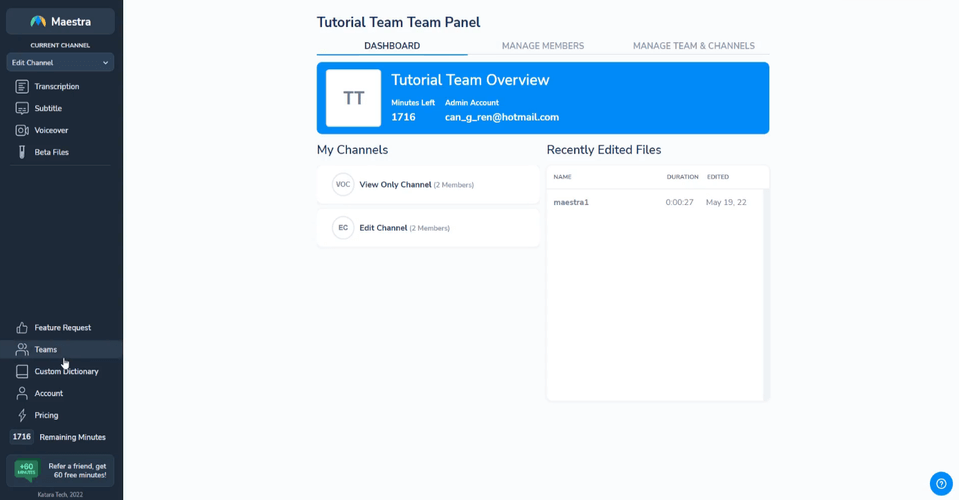Click the TT team avatar tile
This screenshot has width=959, height=500.
coord(354,98)
